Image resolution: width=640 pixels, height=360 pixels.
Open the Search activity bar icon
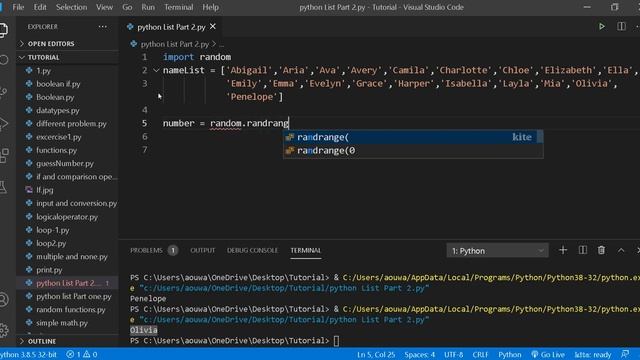point(4,60)
